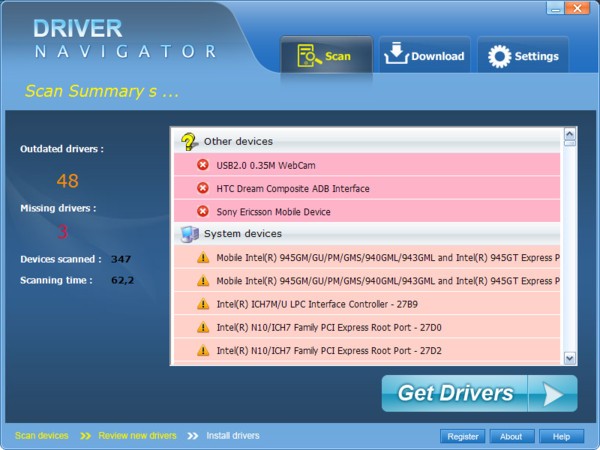Switch to the Download tab
This screenshot has width=600, height=450.
click(x=425, y=56)
